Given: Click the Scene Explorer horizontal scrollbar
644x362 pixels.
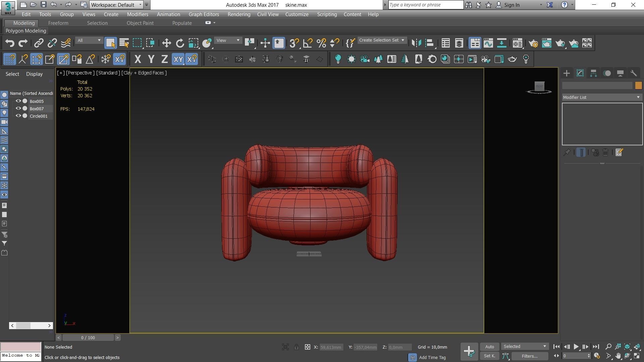Looking at the screenshot, I should click(31, 325).
